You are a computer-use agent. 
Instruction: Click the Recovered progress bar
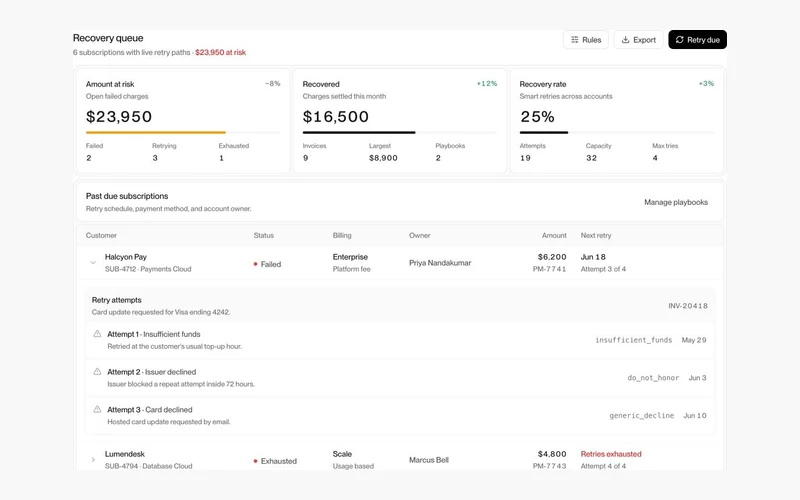[x=399, y=133]
